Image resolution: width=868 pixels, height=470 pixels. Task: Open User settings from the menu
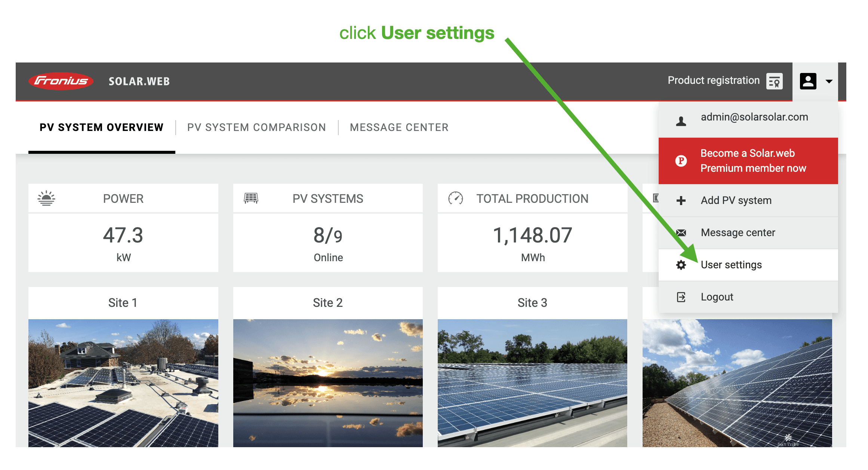pyautogui.click(x=731, y=265)
